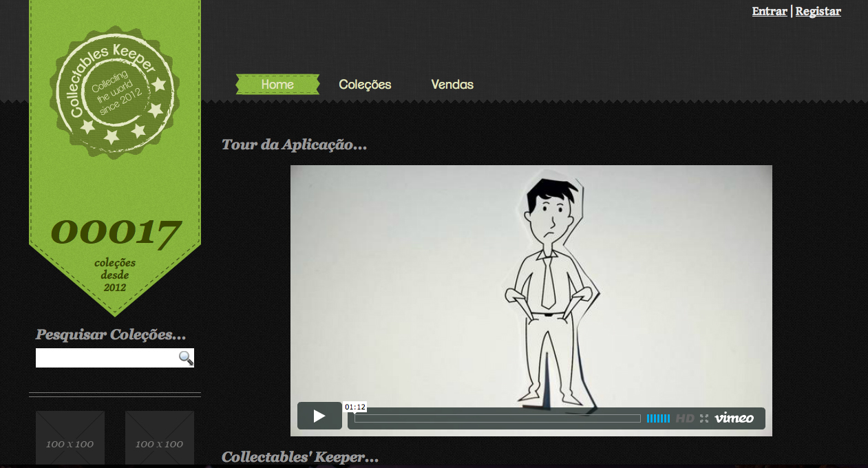Seek within the video progress bar

click(x=497, y=418)
